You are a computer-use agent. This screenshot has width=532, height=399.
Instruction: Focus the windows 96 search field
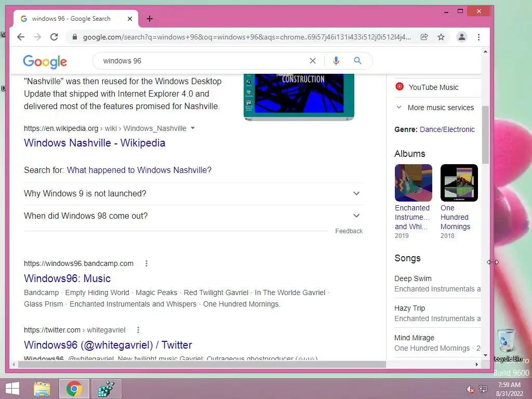(204, 61)
